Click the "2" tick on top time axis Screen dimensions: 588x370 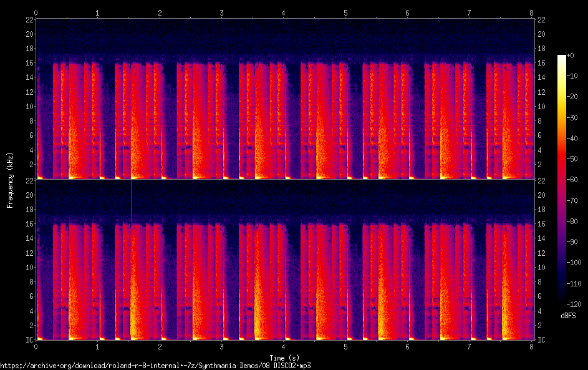coord(160,13)
